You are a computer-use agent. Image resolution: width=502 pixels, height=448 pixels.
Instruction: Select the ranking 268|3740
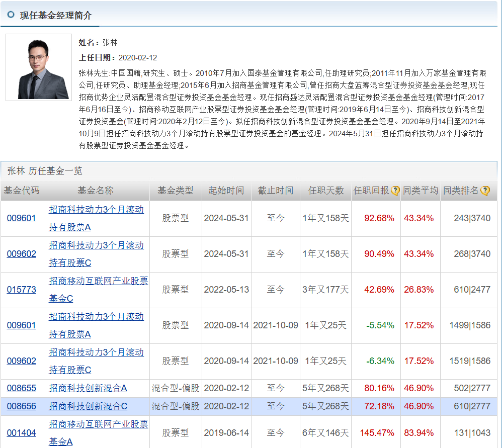click(x=472, y=254)
